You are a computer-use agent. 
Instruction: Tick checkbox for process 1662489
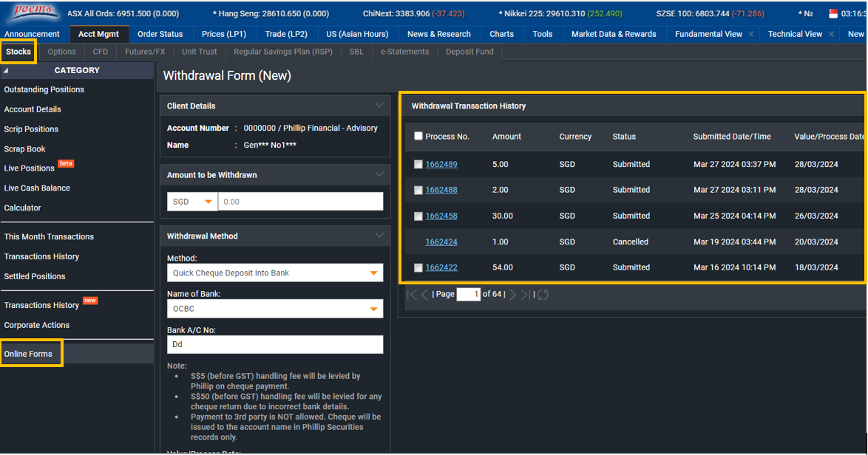coord(418,164)
